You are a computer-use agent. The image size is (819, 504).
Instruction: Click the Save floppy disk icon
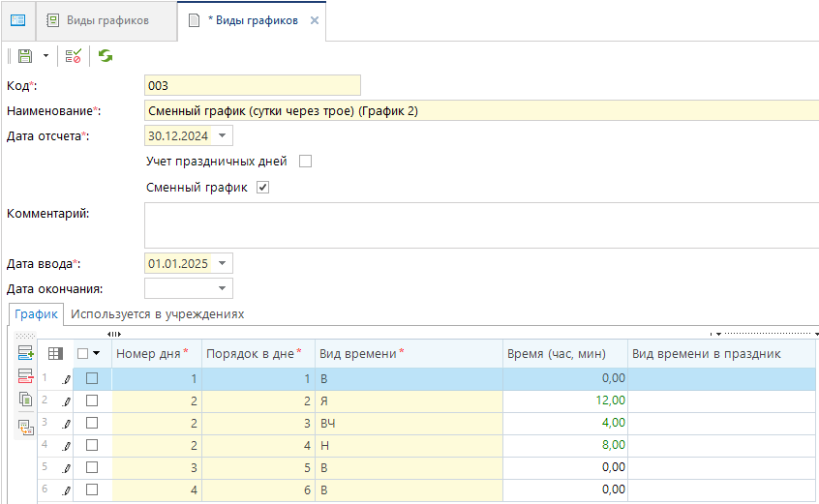[x=25, y=57]
